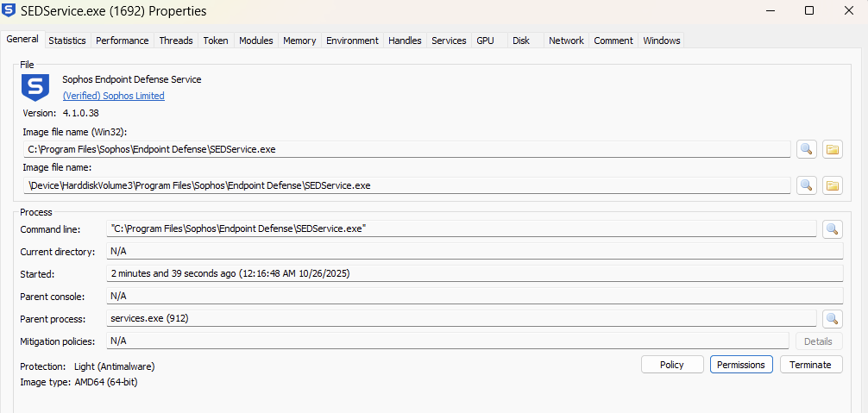Go to the Token tab
Image resolution: width=868 pixels, height=413 pixels.
tap(216, 41)
